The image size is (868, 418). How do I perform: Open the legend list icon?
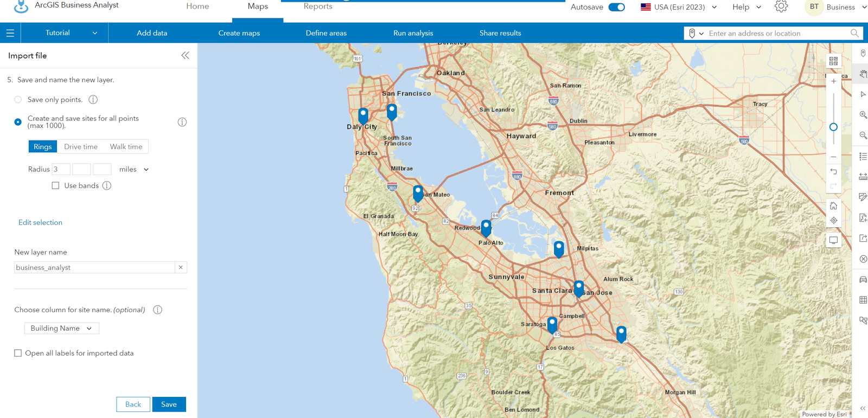863,156
